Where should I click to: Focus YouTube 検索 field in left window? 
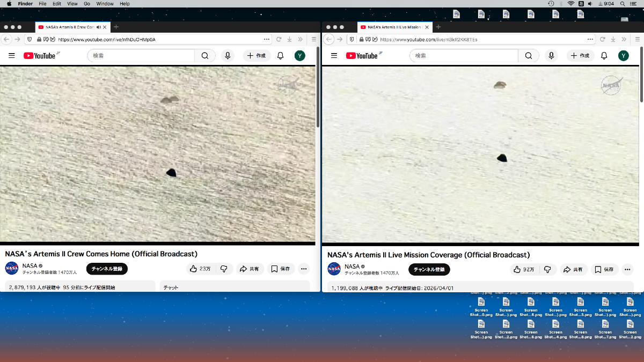(x=141, y=56)
